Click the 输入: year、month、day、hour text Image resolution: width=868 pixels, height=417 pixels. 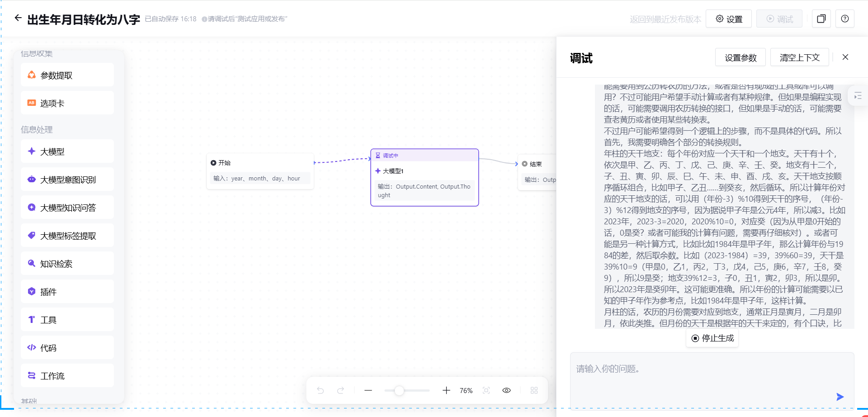tap(257, 179)
